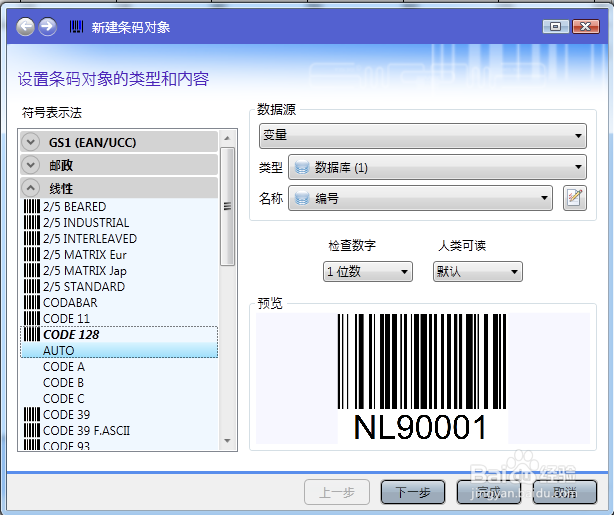Click the back arrow in the title bar
This screenshot has width=614, height=515.
point(25,27)
